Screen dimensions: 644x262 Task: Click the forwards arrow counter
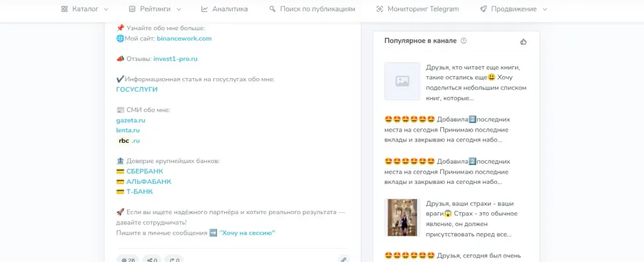174,259
